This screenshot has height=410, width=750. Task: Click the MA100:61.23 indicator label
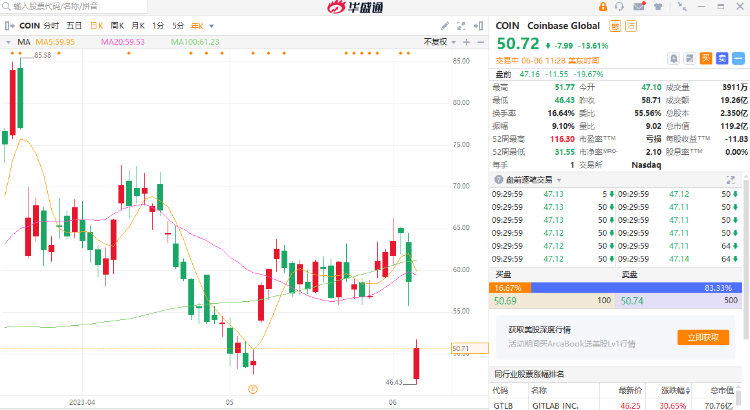(195, 42)
